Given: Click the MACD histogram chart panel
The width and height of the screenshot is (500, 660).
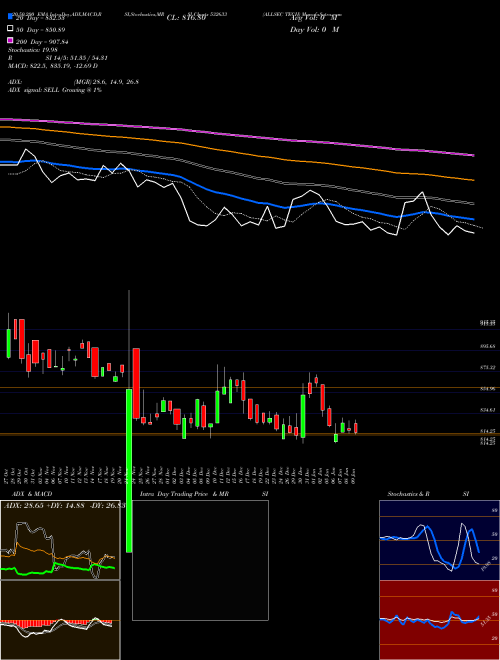Looking at the screenshot, I should [60, 620].
